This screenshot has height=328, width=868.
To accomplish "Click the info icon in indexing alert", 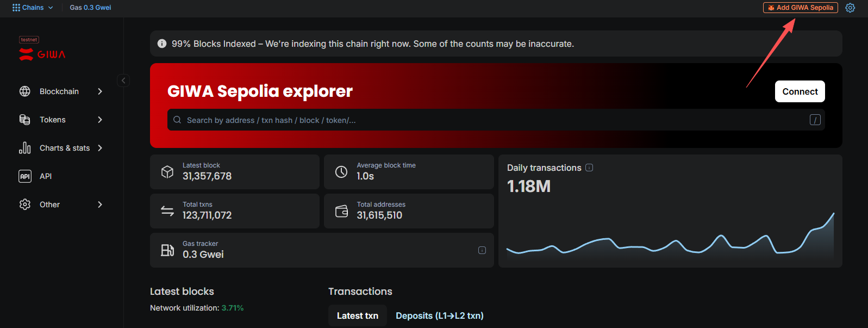I will (162, 44).
